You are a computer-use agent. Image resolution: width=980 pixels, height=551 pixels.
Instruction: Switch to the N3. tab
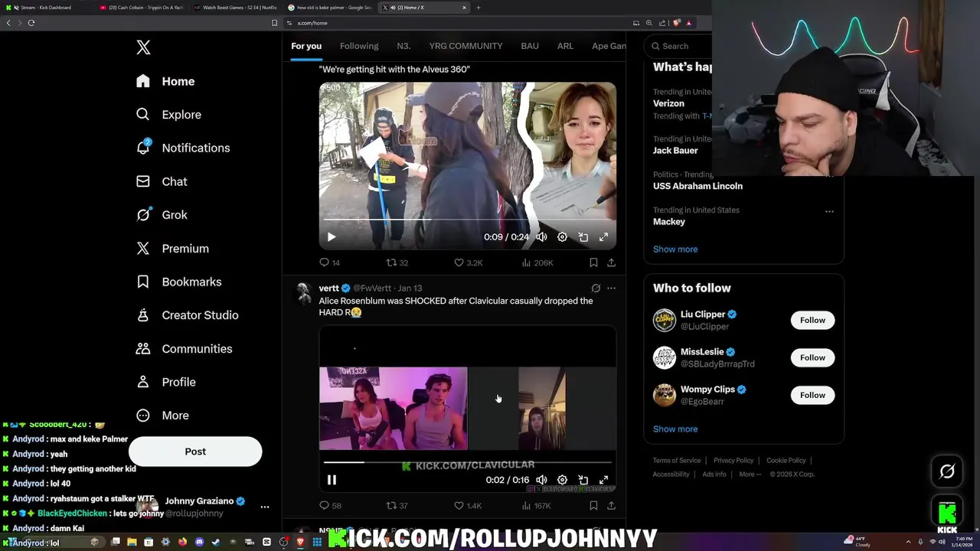(403, 46)
